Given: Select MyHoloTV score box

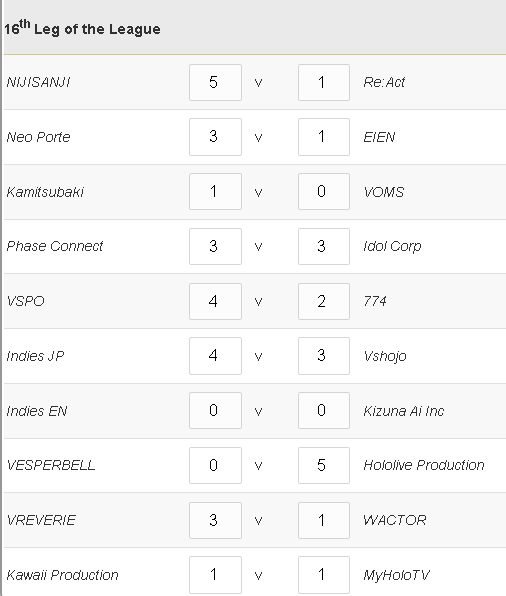Looking at the screenshot, I should coord(324,575).
